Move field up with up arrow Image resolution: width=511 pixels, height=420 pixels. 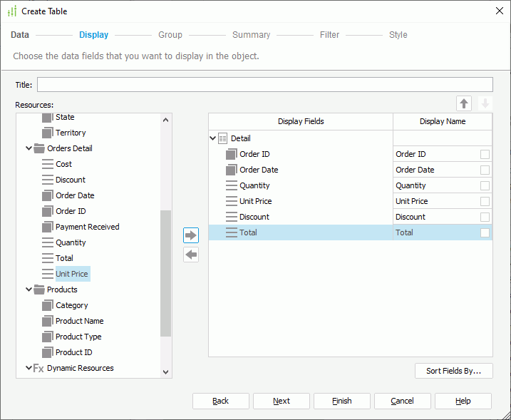(x=464, y=103)
